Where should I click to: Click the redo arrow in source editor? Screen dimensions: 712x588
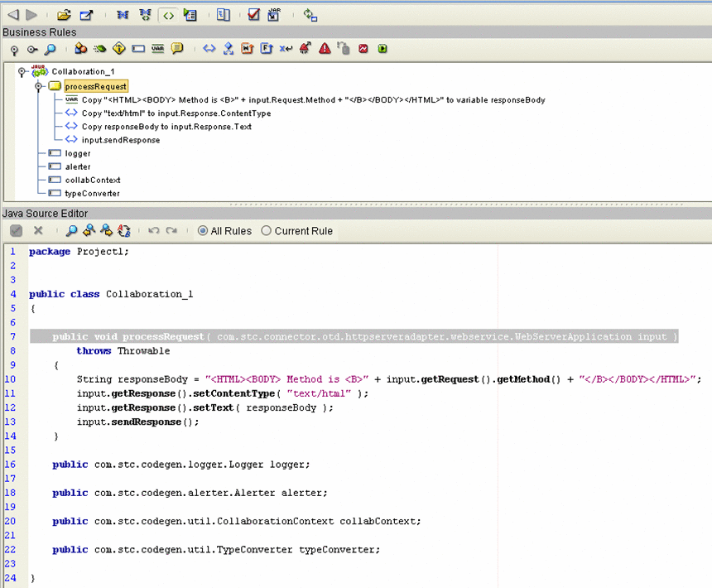tap(171, 231)
